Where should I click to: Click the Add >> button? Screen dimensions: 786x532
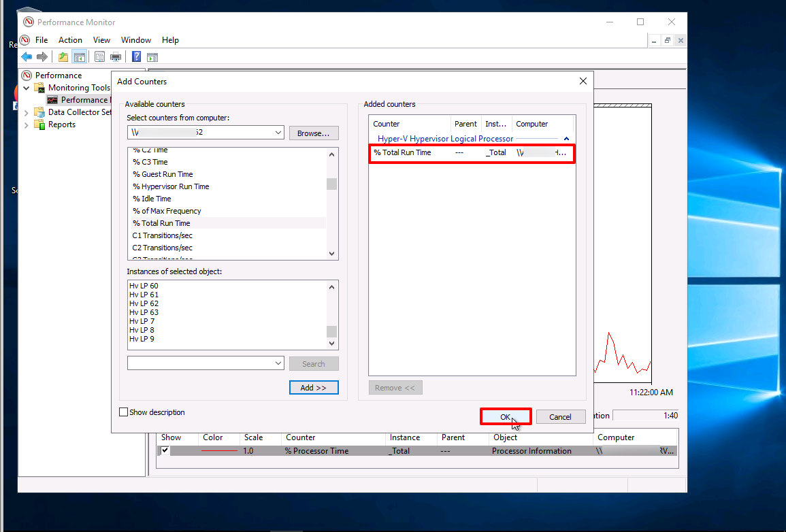coord(313,388)
